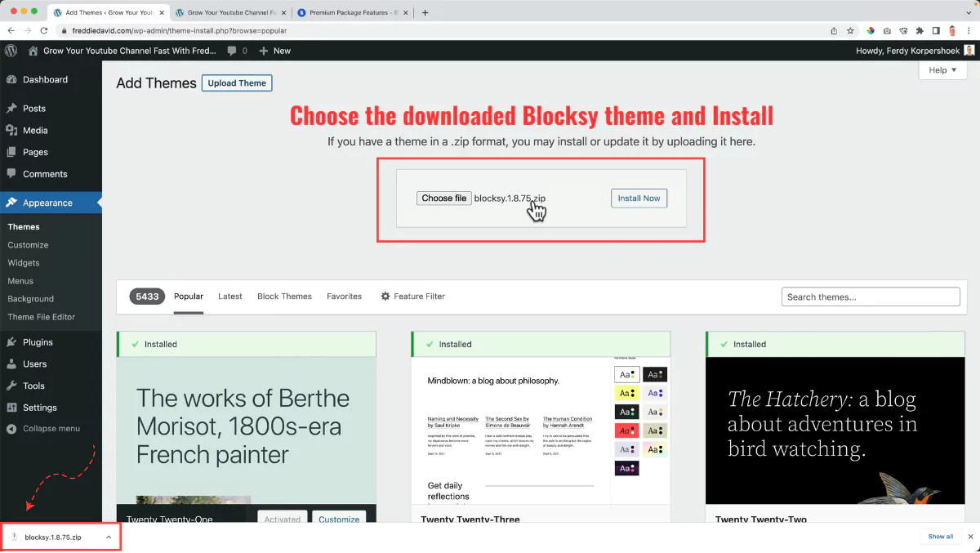Select the Appearance paintbrush icon
980x553 pixels.
10,200
